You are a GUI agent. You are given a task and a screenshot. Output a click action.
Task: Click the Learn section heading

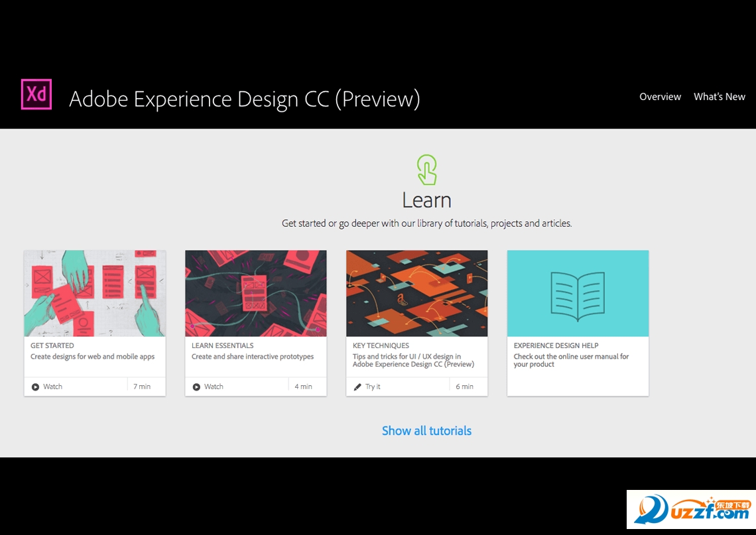coord(426,200)
